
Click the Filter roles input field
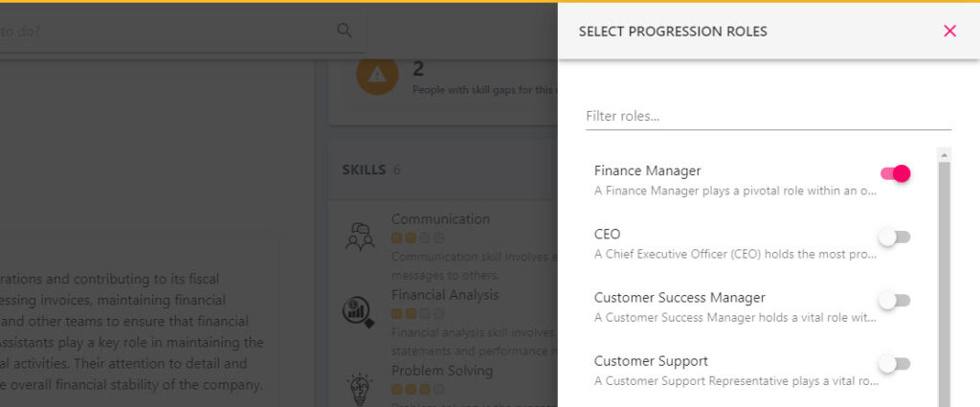click(x=768, y=116)
